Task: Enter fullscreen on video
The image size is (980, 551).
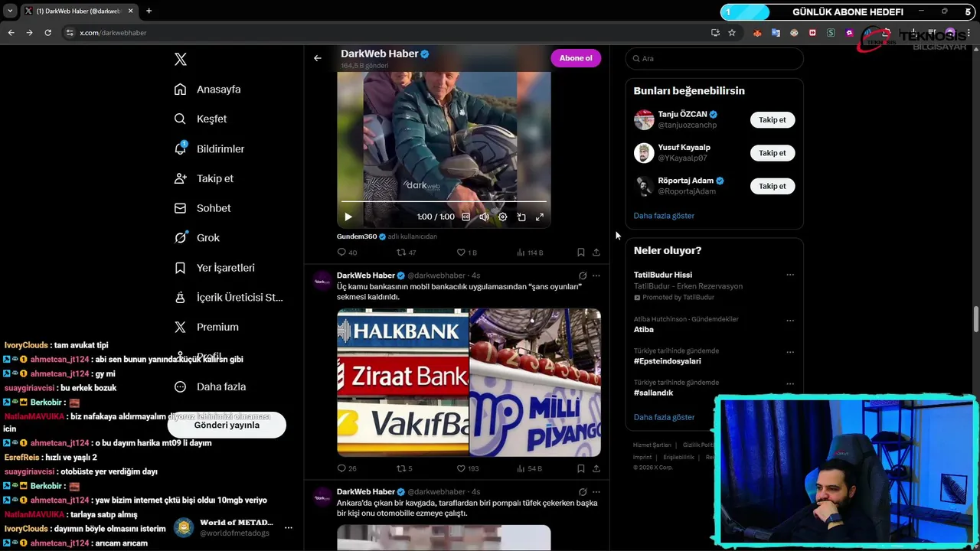Action: pyautogui.click(x=540, y=217)
